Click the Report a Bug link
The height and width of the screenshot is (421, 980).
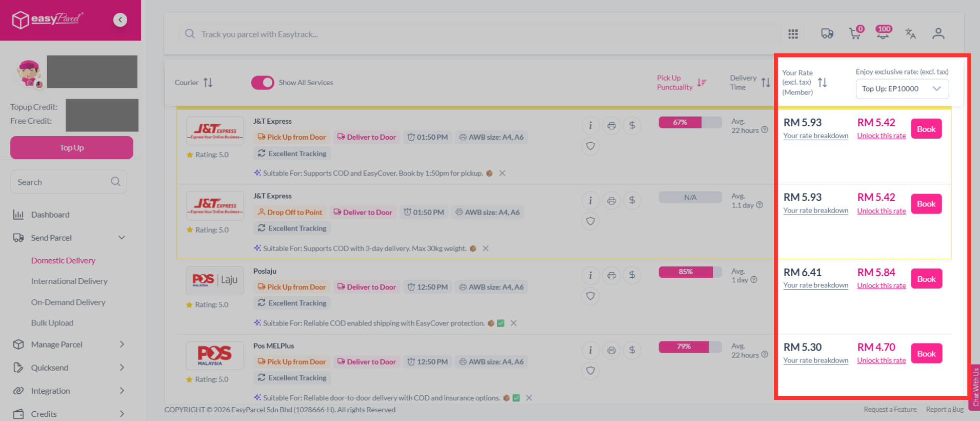click(x=945, y=409)
